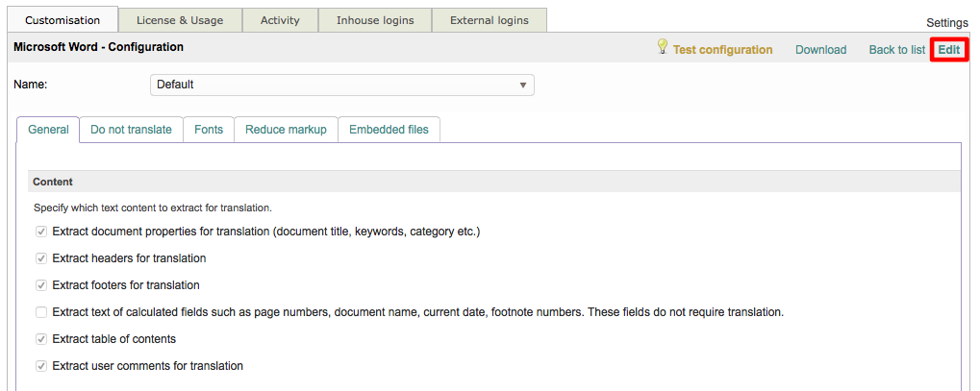Enable Extract text of calculated fields checkbox
The image size is (980, 391).
tap(41, 312)
